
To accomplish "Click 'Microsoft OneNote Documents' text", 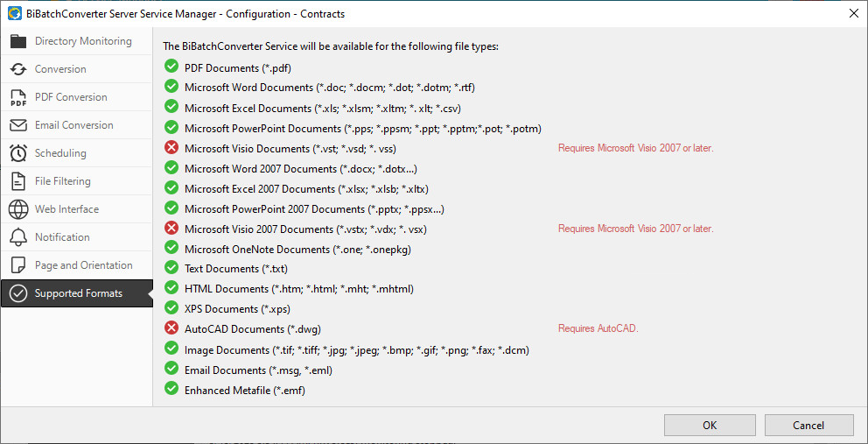I will (x=297, y=250).
